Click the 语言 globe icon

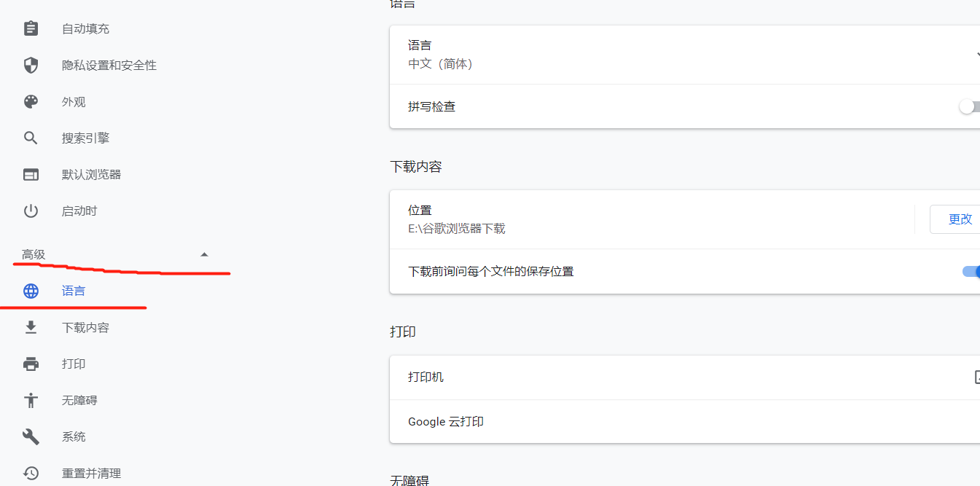pyautogui.click(x=31, y=290)
